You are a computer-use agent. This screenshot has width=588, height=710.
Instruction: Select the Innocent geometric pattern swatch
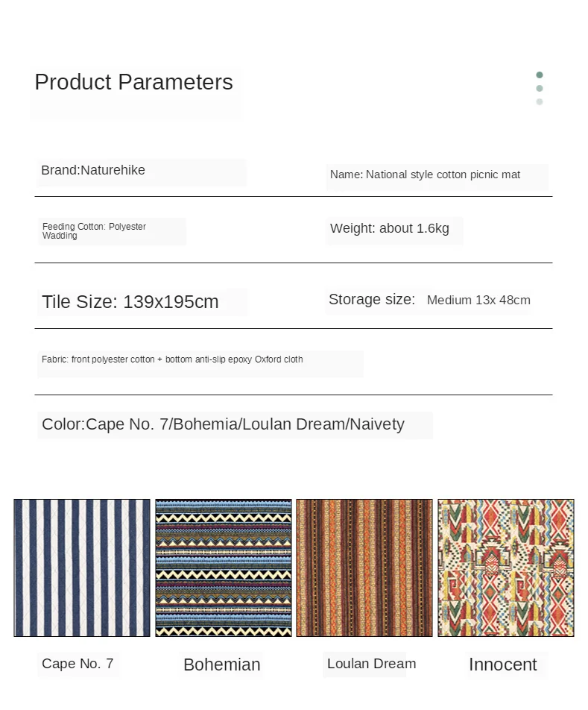506,568
